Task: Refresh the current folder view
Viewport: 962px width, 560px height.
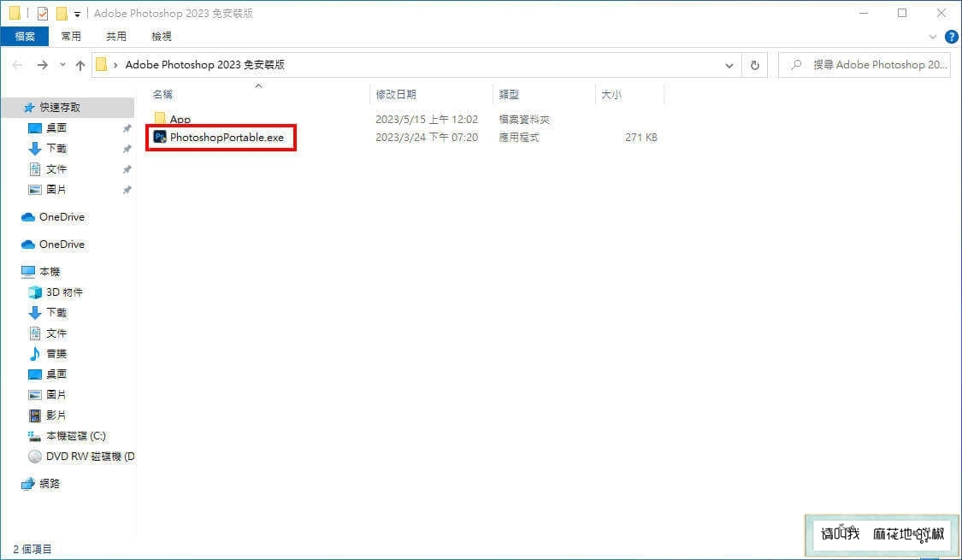Action: click(x=754, y=65)
